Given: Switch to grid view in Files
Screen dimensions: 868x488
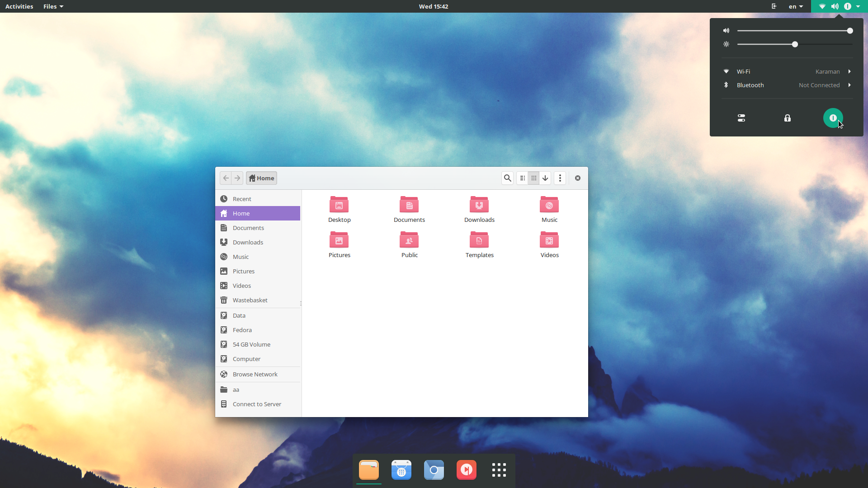Looking at the screenshot, I should tap(534, 178).
